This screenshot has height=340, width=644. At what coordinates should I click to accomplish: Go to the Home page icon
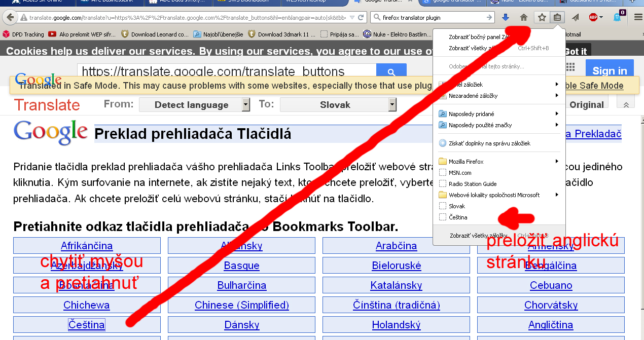click(524, 17)
